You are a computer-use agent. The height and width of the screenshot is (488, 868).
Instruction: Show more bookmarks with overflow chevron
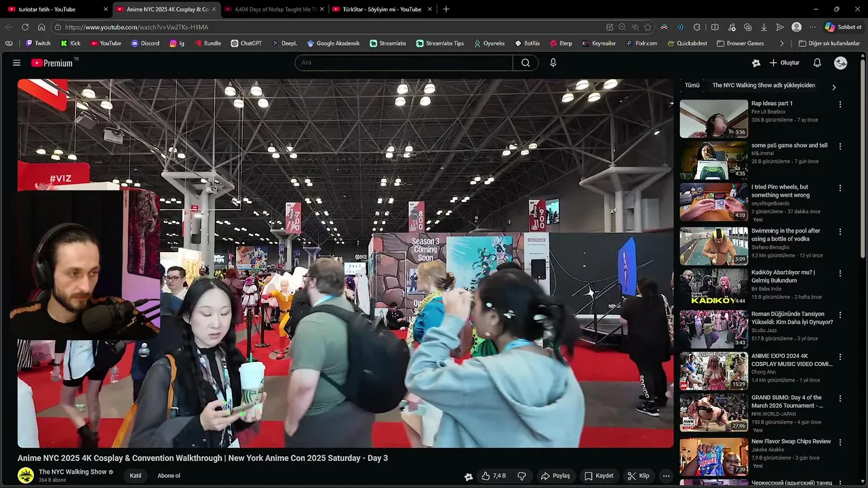click(782, 43)
